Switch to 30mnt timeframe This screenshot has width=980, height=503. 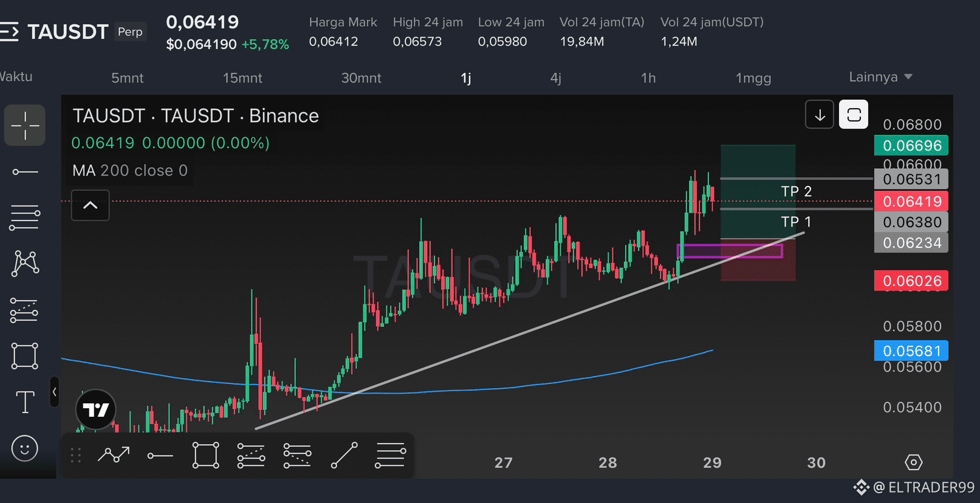coord(362,78)
